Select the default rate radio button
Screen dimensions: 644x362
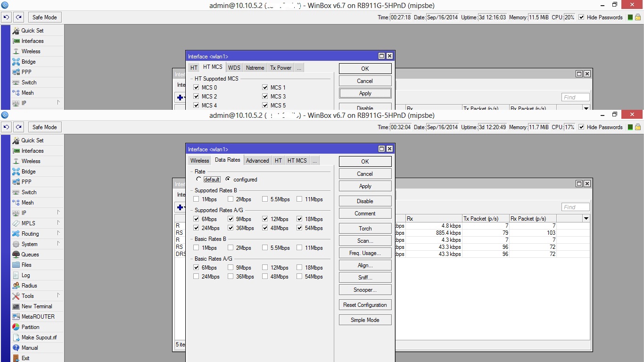coord(199,180)
